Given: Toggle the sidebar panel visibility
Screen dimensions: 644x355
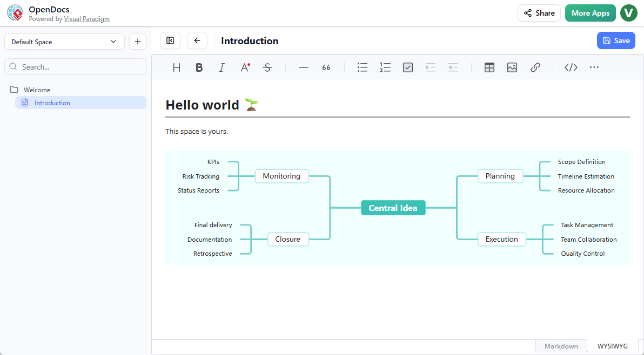Looking at the screenshot, I should click(170, 40).
